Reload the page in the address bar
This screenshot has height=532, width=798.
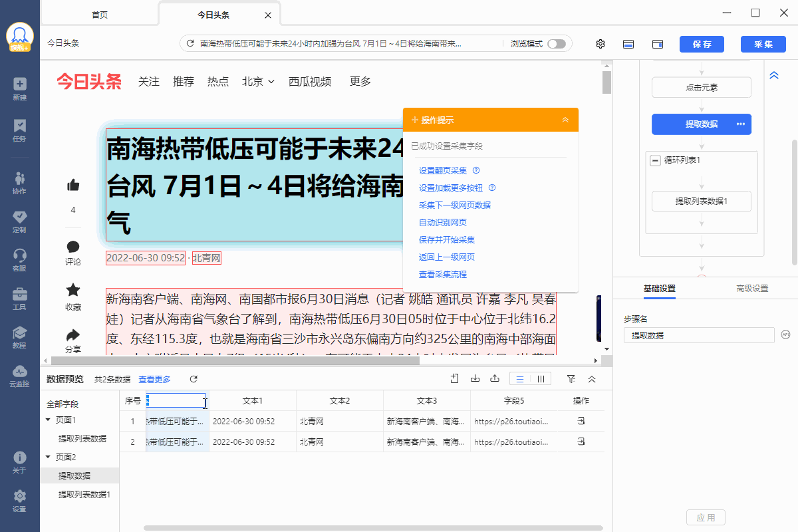(x=190, y=44)
